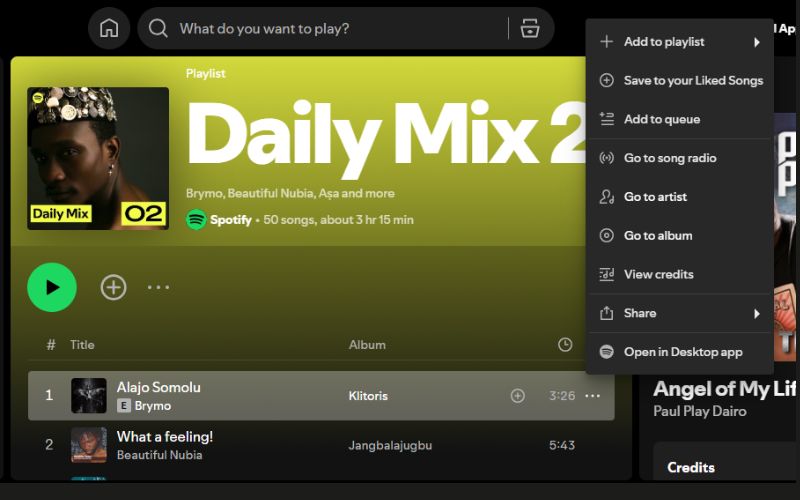Sort tracks by the duration clock icon
Screen dimensions: 800x500
pos(565,344)
